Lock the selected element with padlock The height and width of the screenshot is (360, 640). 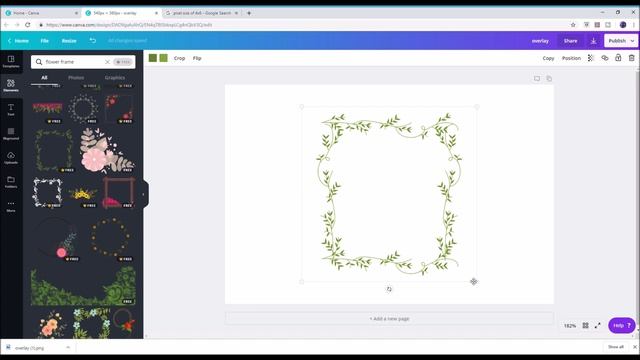(618, 58)
